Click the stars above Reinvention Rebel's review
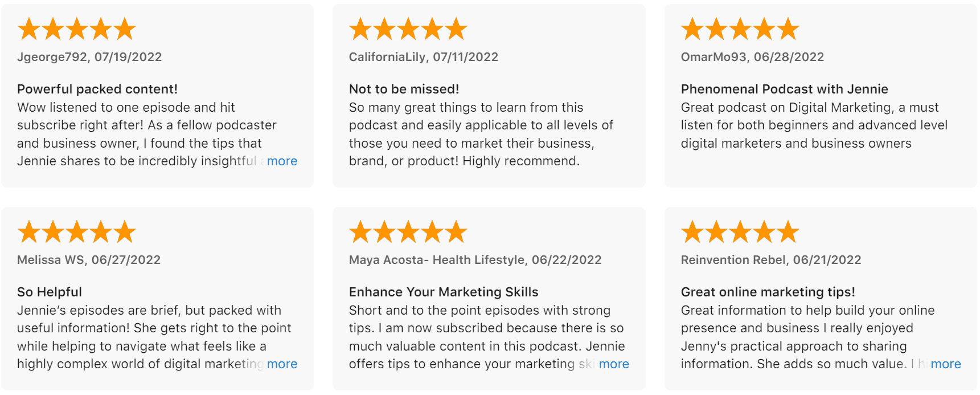 (x=740, y=232)
